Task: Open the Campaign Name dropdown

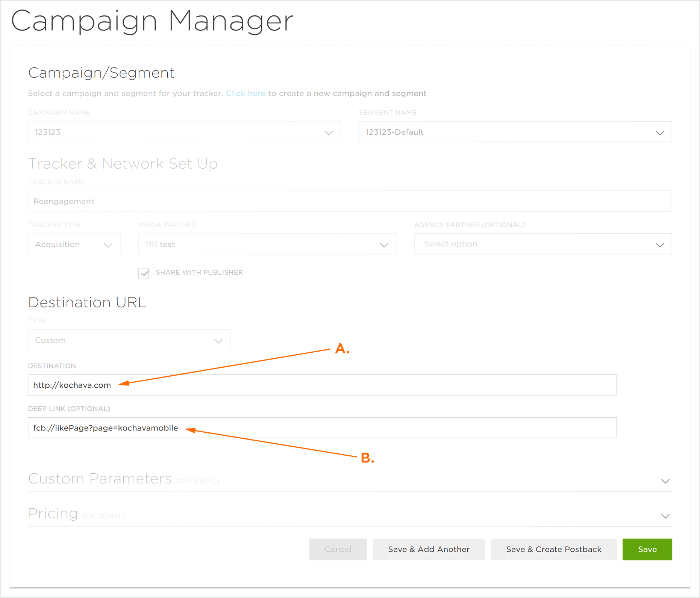Action: coord(184,132)
